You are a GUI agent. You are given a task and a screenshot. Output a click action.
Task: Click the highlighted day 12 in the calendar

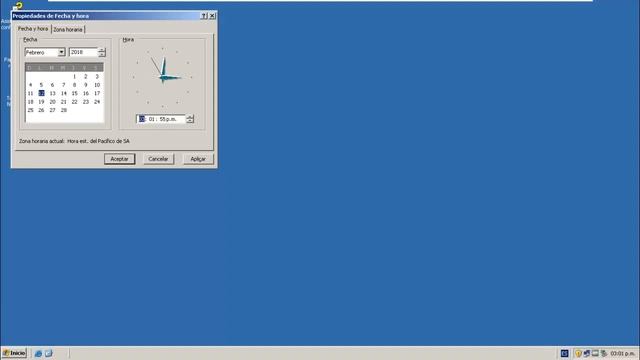pyautogui.click(x=41, y=93)
